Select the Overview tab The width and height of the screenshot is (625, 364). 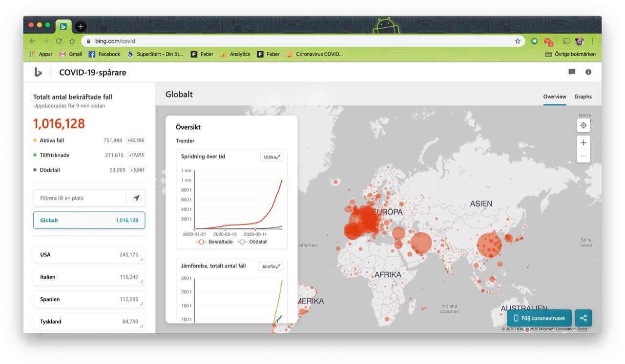555,97
